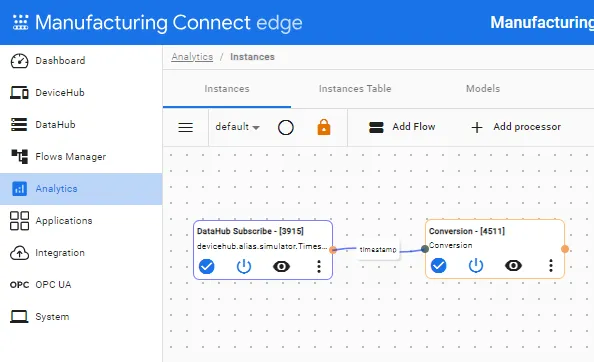Screen dimensions: 594x362
Task: Open the DeviceHub devices icon
Action: pos(19,92)
